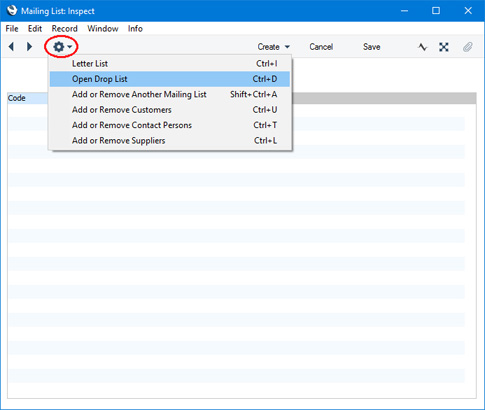Go to next record with right arrow
Image resolution: width=485 pixels, height=410 pixels.
click(x=29, y=47)
